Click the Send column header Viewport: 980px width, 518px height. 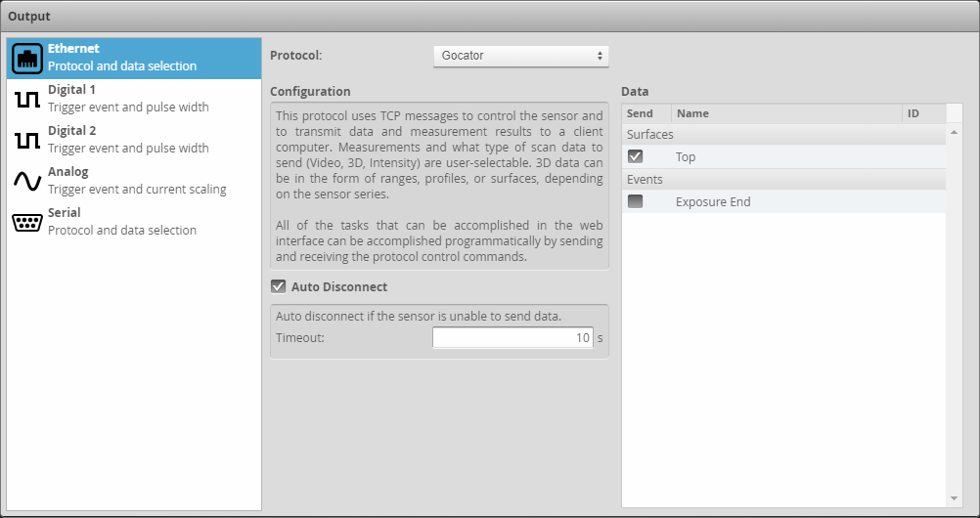(x=640, y=113)
